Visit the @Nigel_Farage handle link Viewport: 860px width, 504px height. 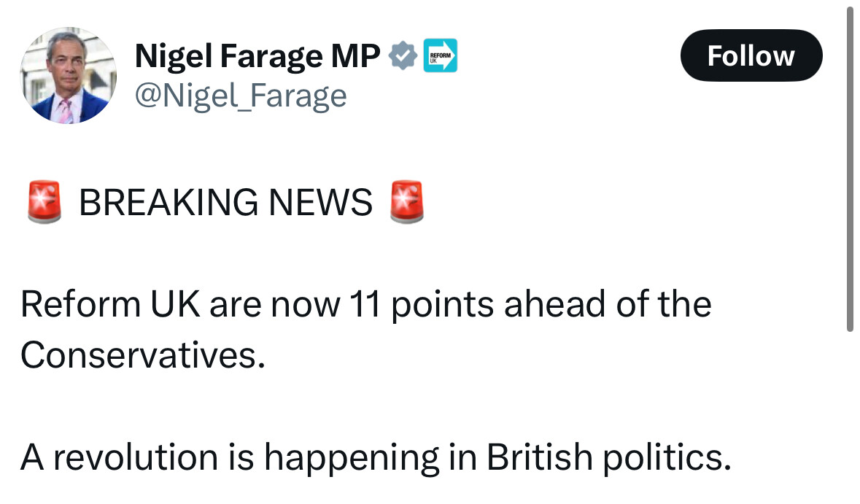[x=241, y=96]
